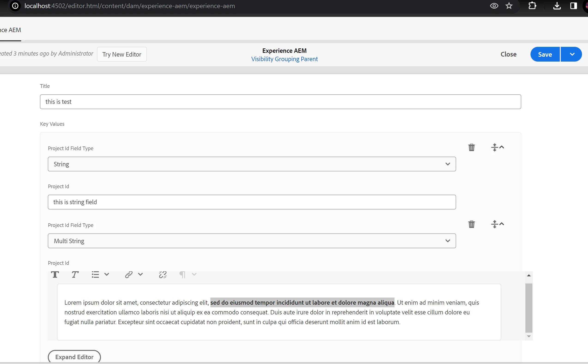Image resolution: width=588 pixels, height=364 pixels.
Task: Toggle italic formatting in rich text toolbar
Action: 75,274
